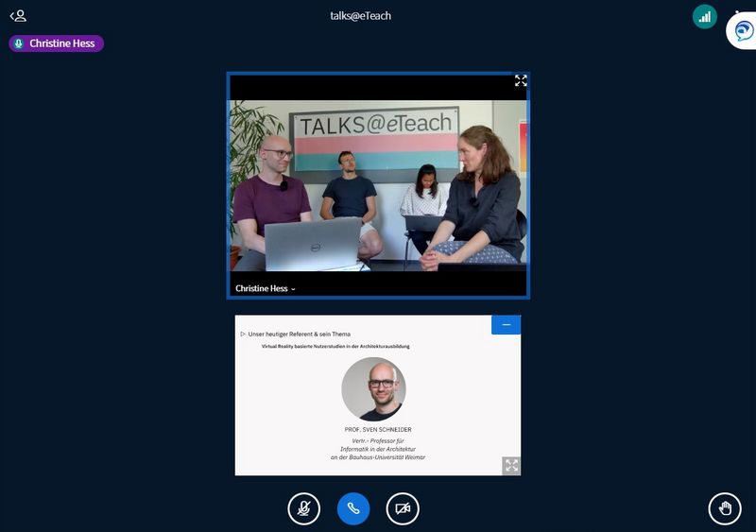This screenshot has width=756, height=532.
Task: Open the chat bubble icon
Action: [x=744, y=31]
